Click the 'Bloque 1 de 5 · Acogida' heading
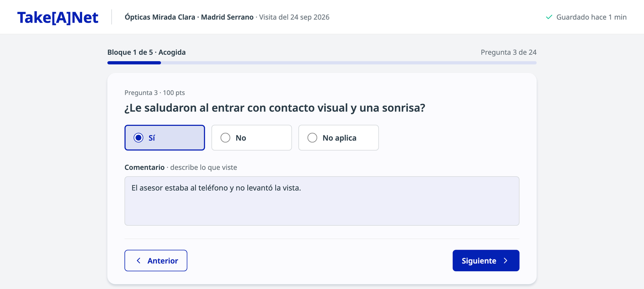Image resolution: width=644 pixels, height=289 pixels. click(147, 52)
